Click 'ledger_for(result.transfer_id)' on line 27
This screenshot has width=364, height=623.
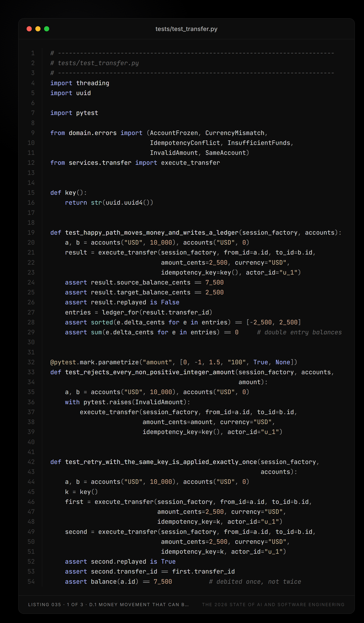click(157, 312)
